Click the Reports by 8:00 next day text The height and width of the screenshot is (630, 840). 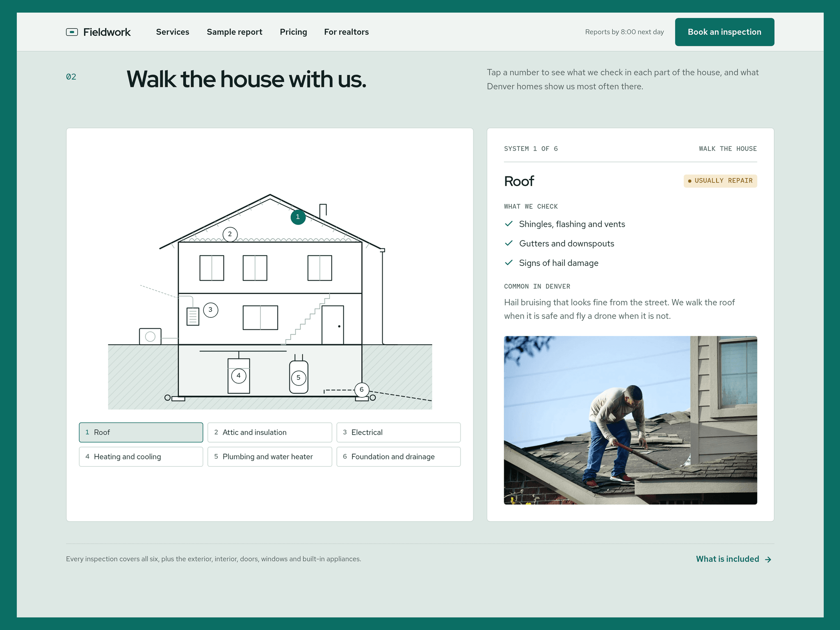click(624, 32)
